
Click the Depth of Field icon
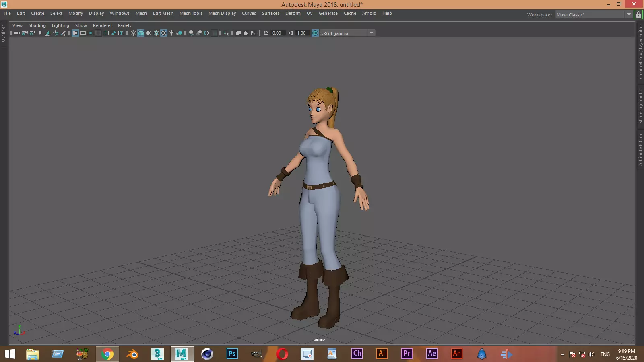214,33
